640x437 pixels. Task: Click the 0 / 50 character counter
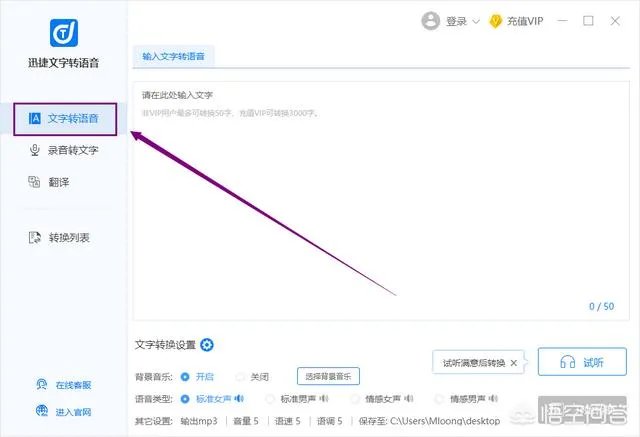(x=602, y=306)
